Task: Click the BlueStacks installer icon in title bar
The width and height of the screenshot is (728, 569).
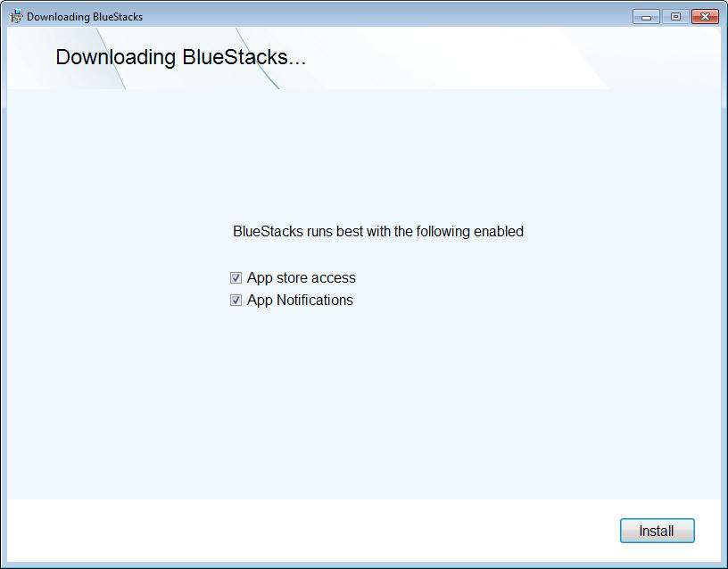Action: pyautogui.click(x=16, y=17)
